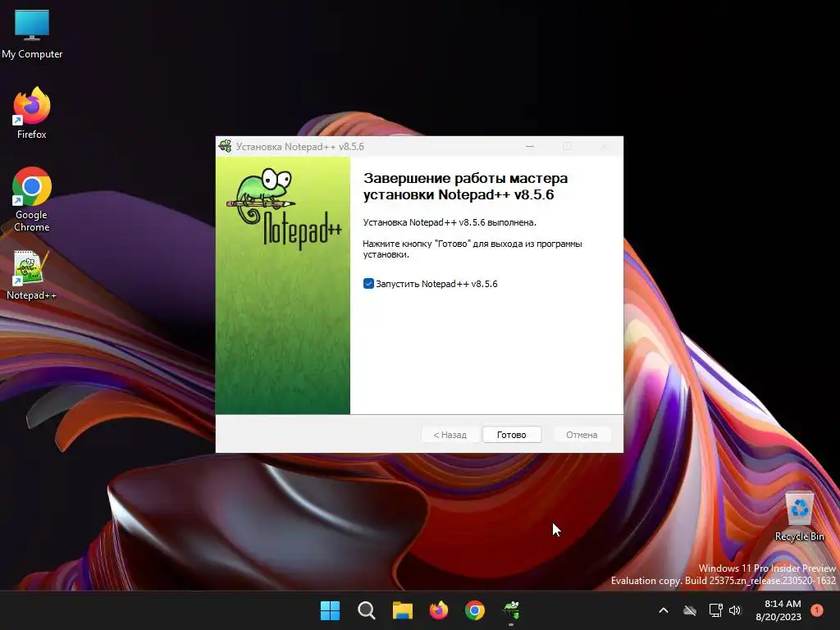Show hidden system tray icons
The width and height of the screenshot is (840, 630).
[663, 610]
